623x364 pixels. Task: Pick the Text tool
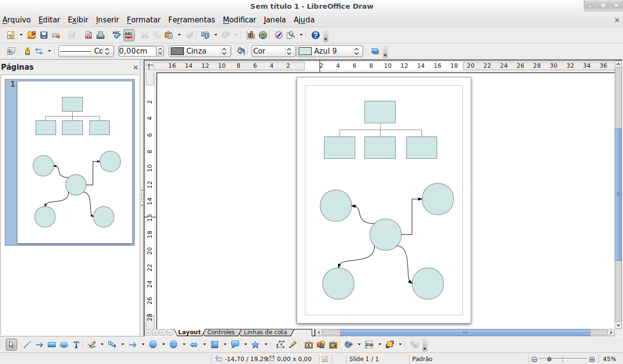[76, 345]
